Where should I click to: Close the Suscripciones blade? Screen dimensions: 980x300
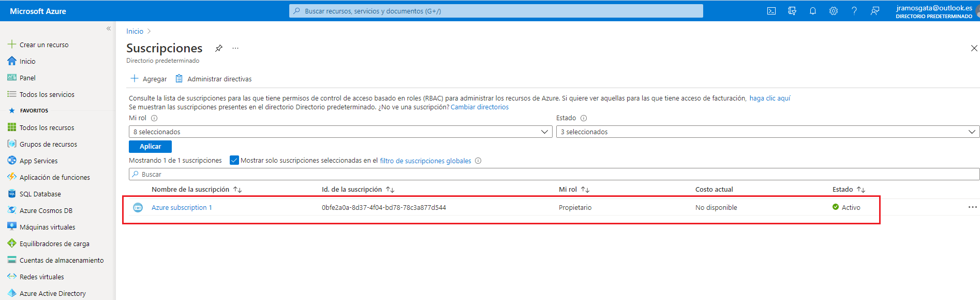click(974, 48)
